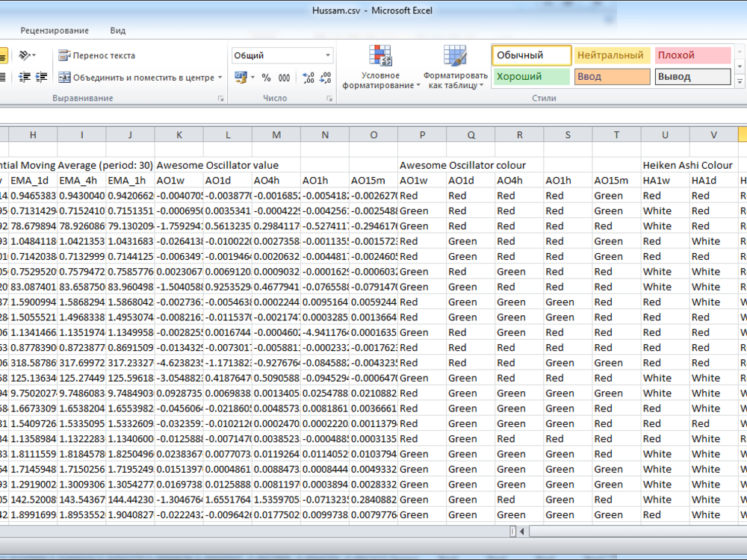Screen dimensions: 747x560
Task: Select column U header
Action: click(665, 134)
